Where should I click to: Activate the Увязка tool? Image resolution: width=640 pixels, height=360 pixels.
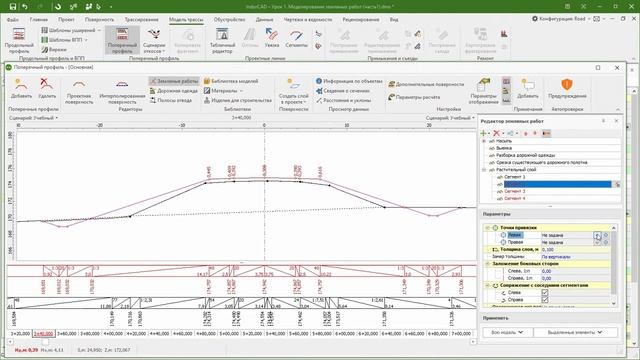coord(271,38)
